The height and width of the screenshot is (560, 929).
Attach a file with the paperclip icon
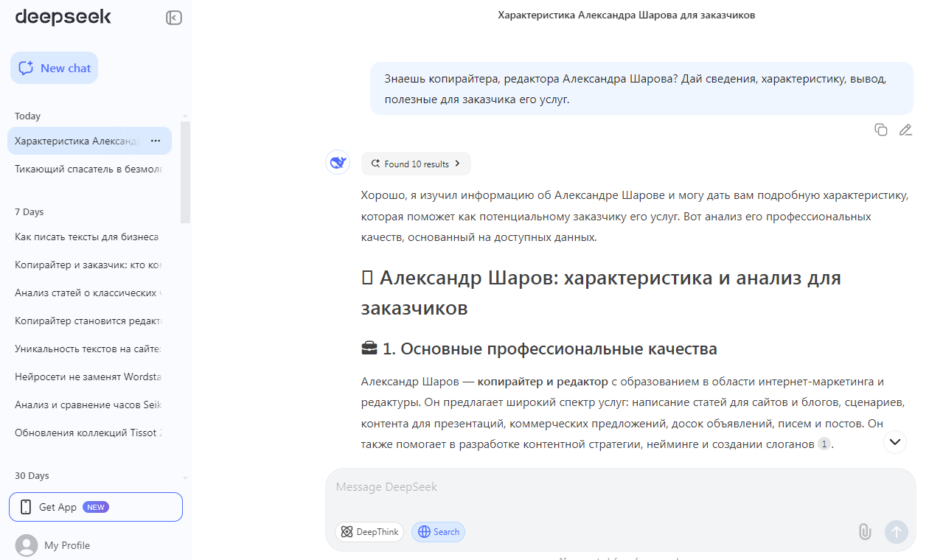click(864, 531)
